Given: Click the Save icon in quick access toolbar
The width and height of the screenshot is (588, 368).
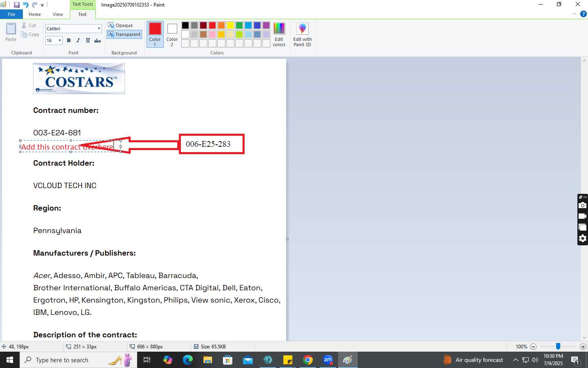Looking at the screenshot, I should [x=17, y=5].
